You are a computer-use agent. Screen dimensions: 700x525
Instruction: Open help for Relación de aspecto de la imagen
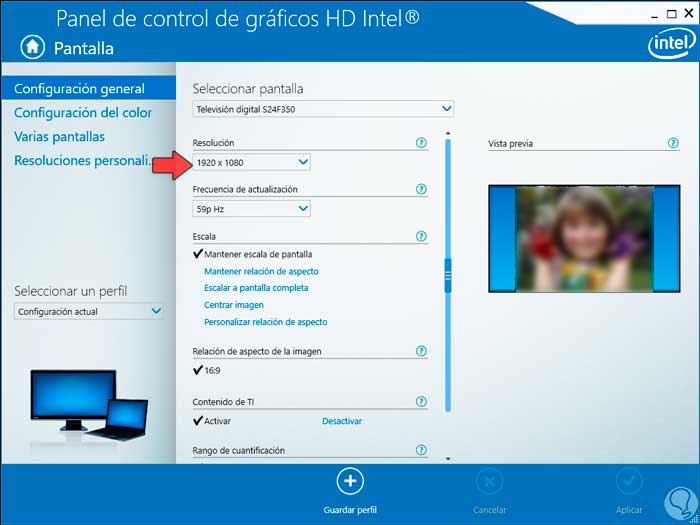(x=421, y=351)
